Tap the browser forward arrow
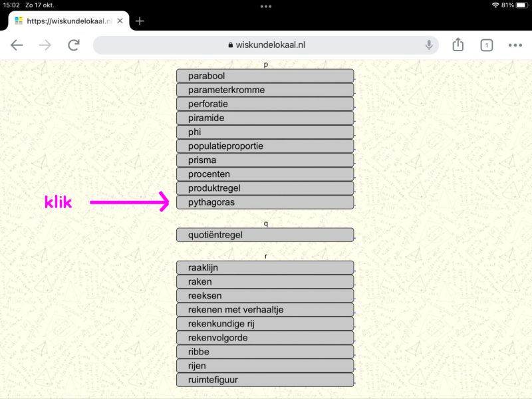532x399 pixels. pyautogui.click(x=45, y=45)
